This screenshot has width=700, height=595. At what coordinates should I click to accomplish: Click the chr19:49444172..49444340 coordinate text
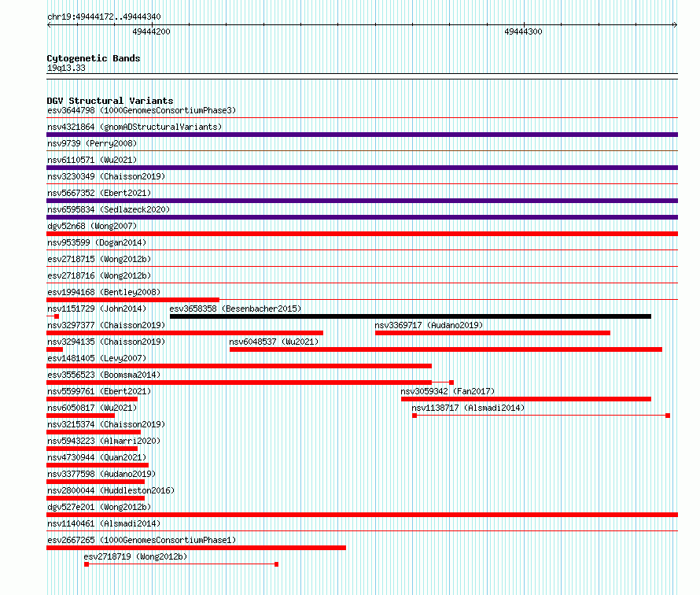click(104, 17)
